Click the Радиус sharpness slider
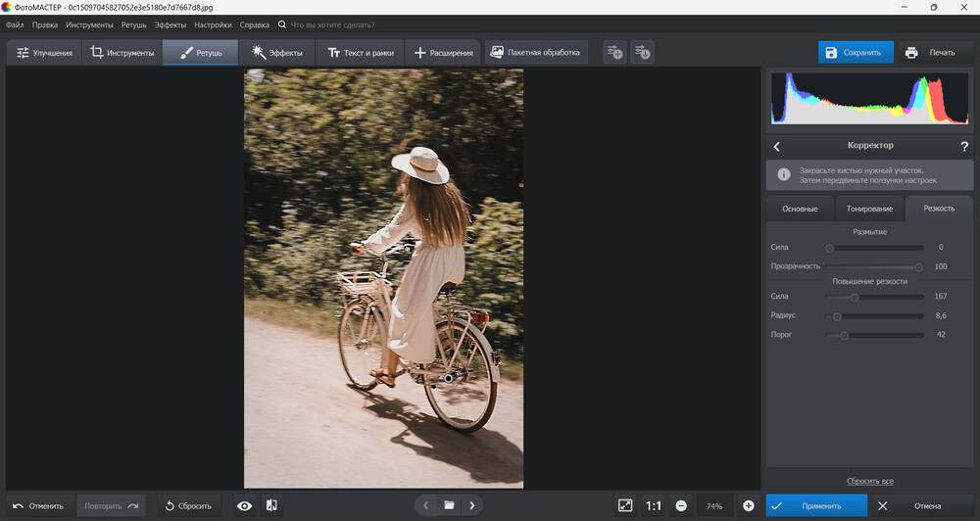Image resolution: width=980 pixels, height=521 pixels. 874,315
